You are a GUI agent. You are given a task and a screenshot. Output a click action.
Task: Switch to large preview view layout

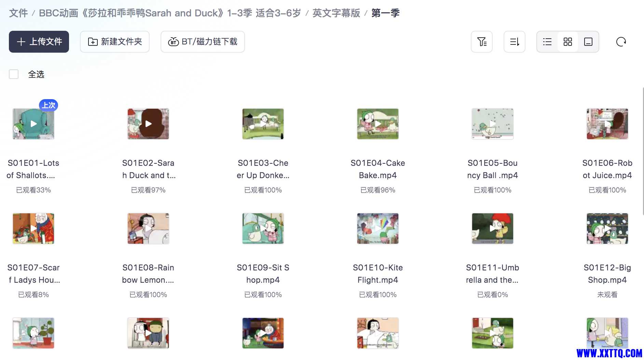[588, 42]
